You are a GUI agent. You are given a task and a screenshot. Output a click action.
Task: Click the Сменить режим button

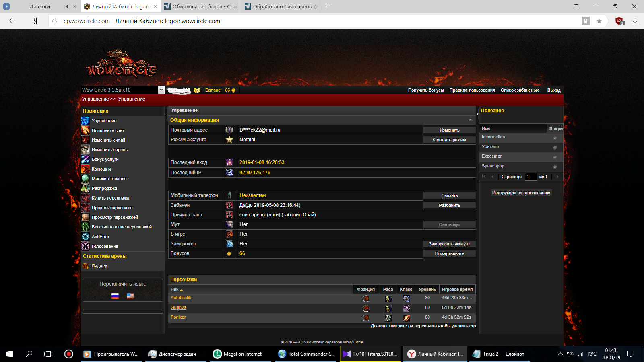click(x=449, y=140)
